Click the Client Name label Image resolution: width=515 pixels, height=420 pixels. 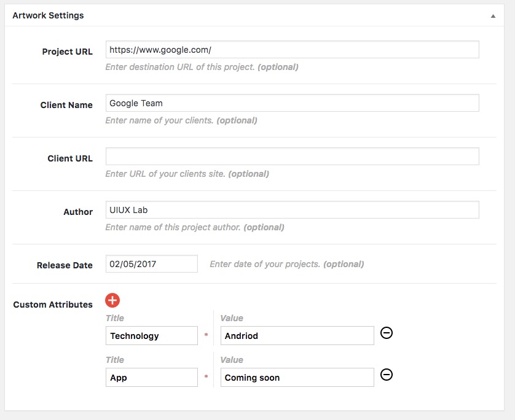click(66, 105)
